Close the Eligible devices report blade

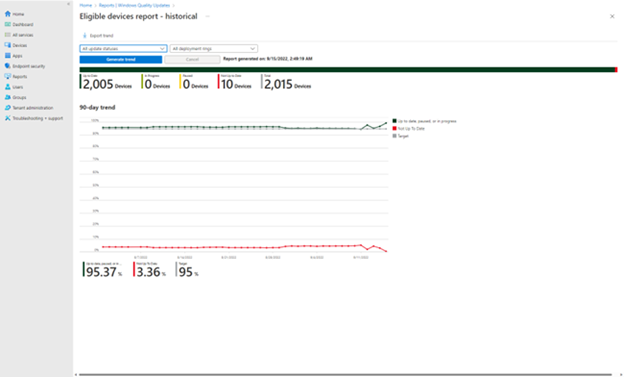pos(612,16)
